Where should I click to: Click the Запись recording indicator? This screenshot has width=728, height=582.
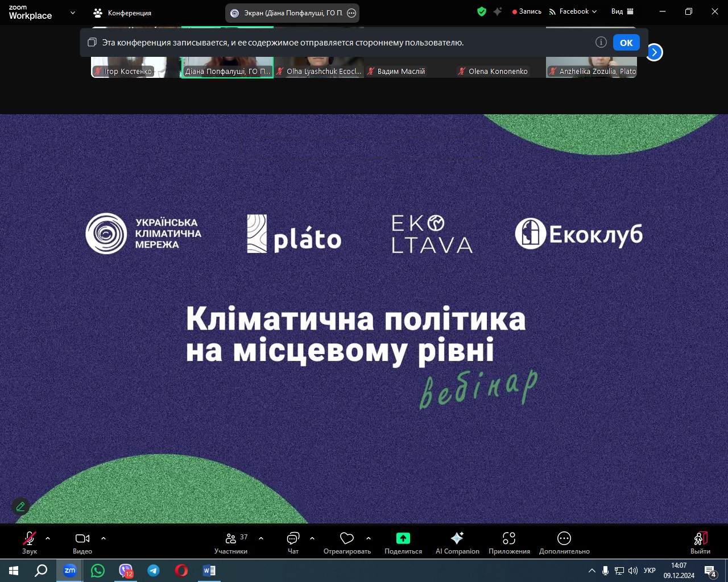pos(527,11)
